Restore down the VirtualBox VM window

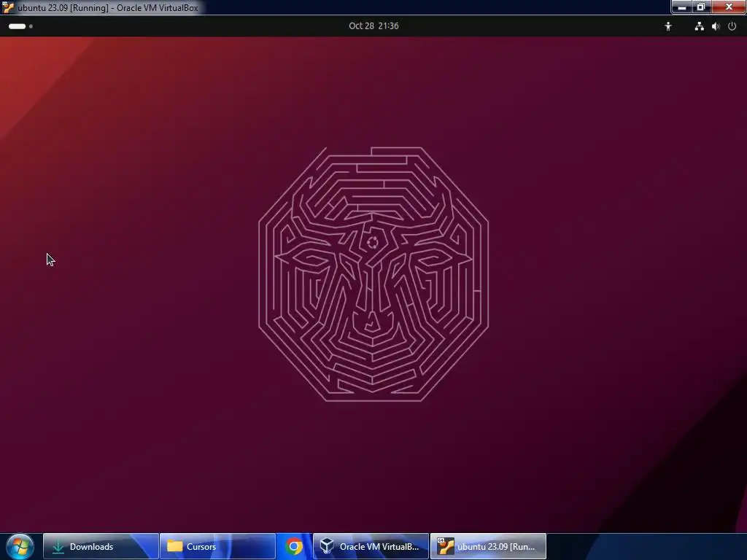(x=701, y=7)
